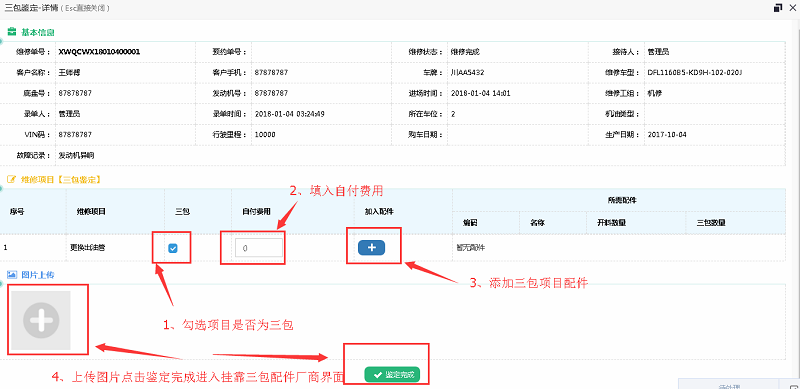
Task: Click the 维修项目 column header
Action: pyautogui.click(x=91, y=211)
